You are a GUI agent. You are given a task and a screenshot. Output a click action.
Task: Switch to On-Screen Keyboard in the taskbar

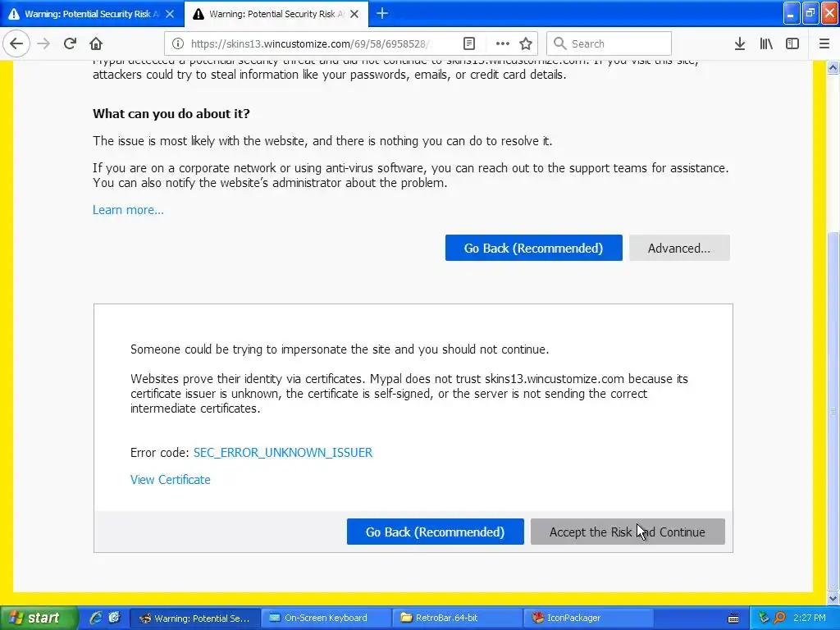pyautogui.click(x=326, y=619)
